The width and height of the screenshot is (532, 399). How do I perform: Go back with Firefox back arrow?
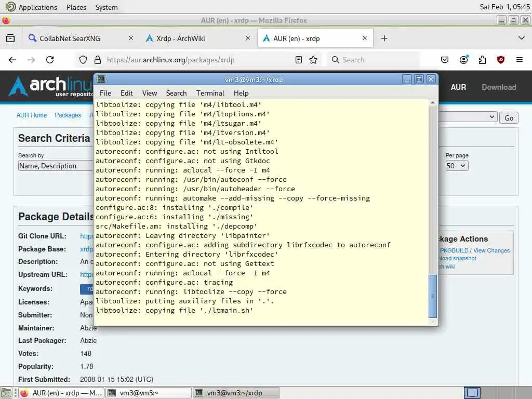pos(12,60)
